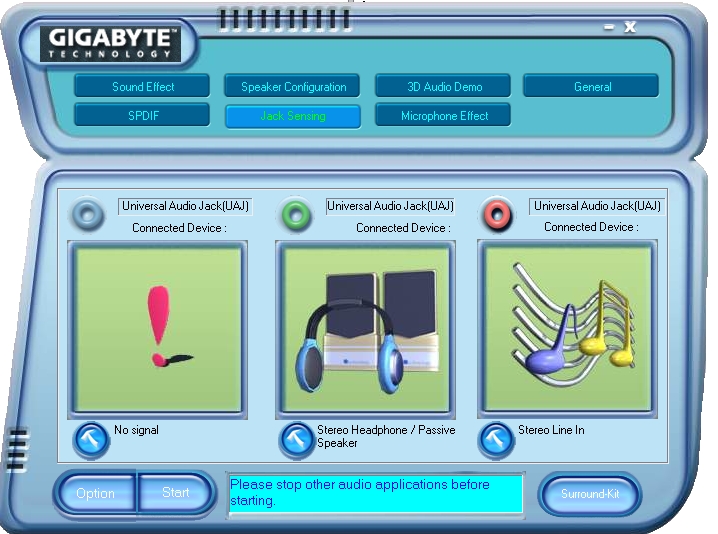Click the gray audio jack ring icon
This screenshot has height=534, width=718.
pyautogui.click(x=87, y=214)
